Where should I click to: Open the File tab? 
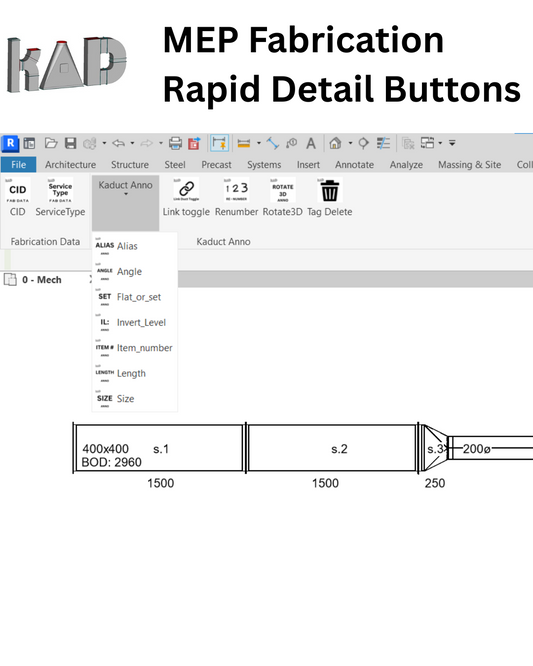point(19,165)
